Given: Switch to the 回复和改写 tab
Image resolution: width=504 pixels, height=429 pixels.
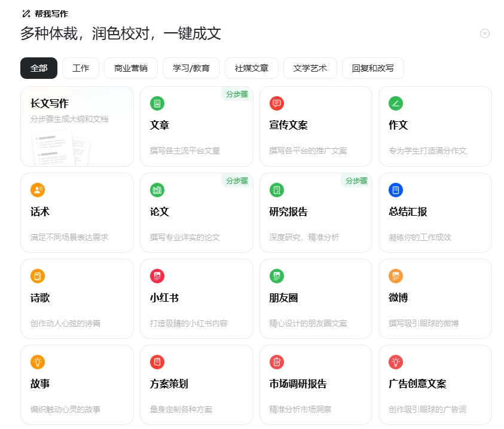Looking at the screenshot, I should pos(372,68).
